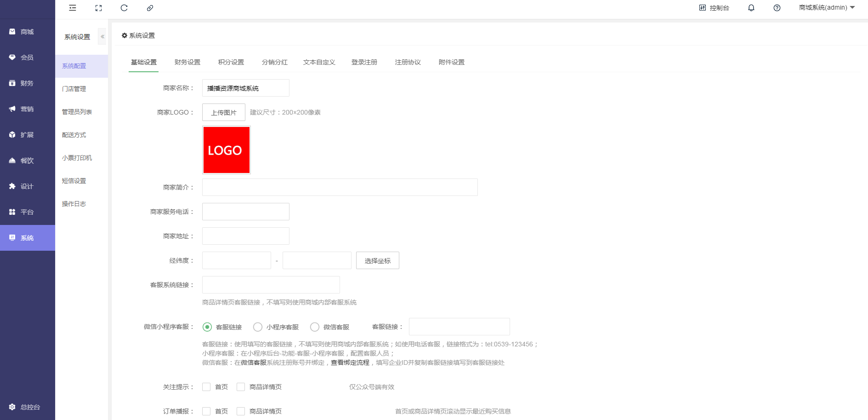Open the 设计 module
Viewport: 868px width, 420px height.
click(27, 186)
